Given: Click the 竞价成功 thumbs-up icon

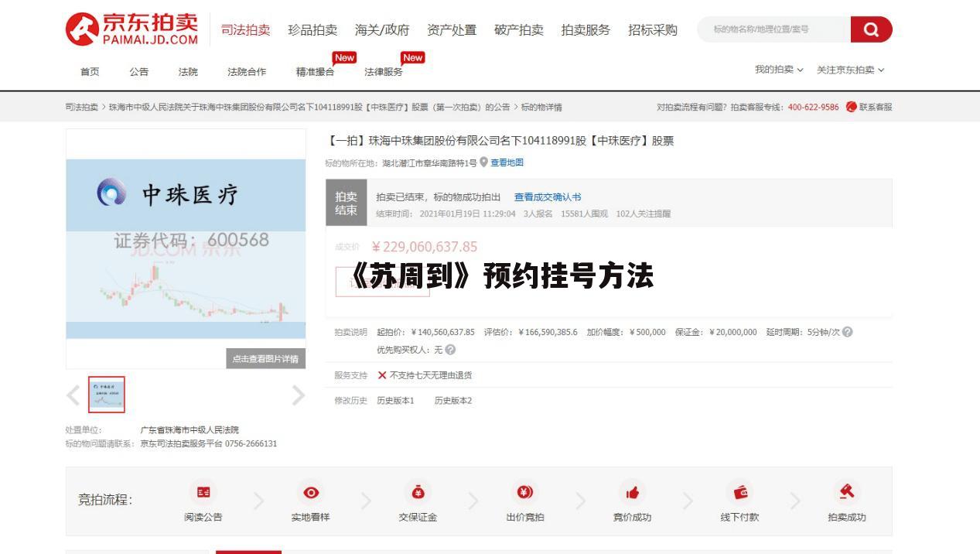Looking at the screenshot, I should click(x=632, y=492).
